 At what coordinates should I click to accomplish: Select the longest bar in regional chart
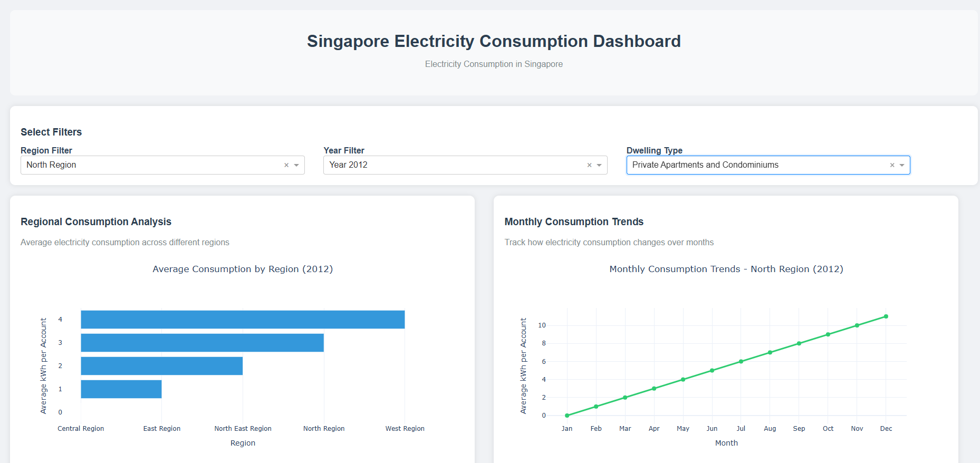click(x=243, y=320)
